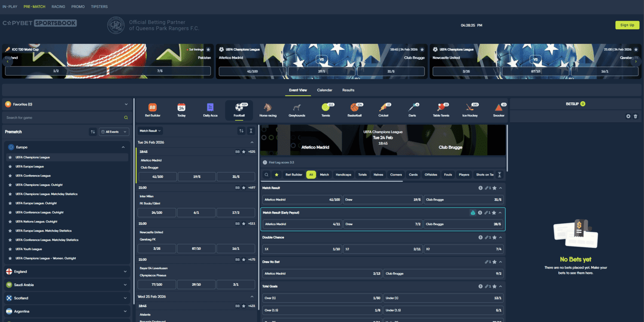
Task: Clear betslip with trash icon
Action: (635, 116)
